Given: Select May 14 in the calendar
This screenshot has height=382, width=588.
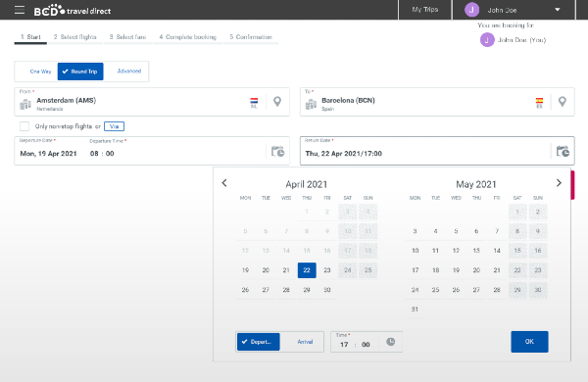Looking at the screenshot, I should click(x=497, y=251).
